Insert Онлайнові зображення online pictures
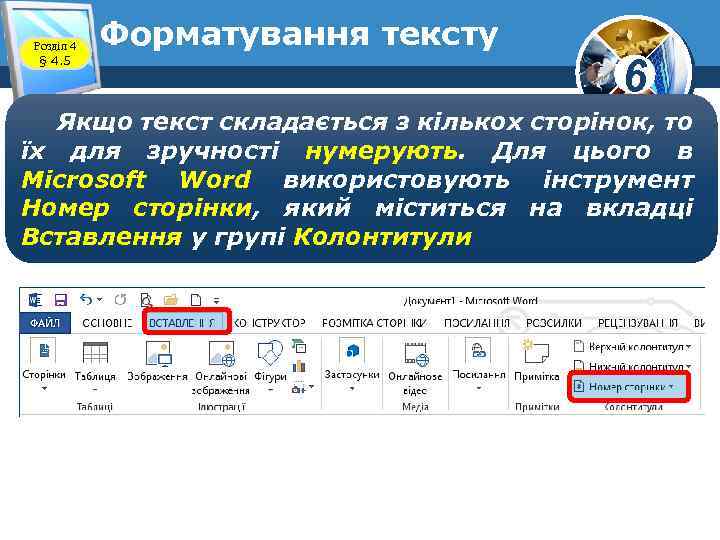Viewport: 720px width, 540px height. (x=221, y=354)
